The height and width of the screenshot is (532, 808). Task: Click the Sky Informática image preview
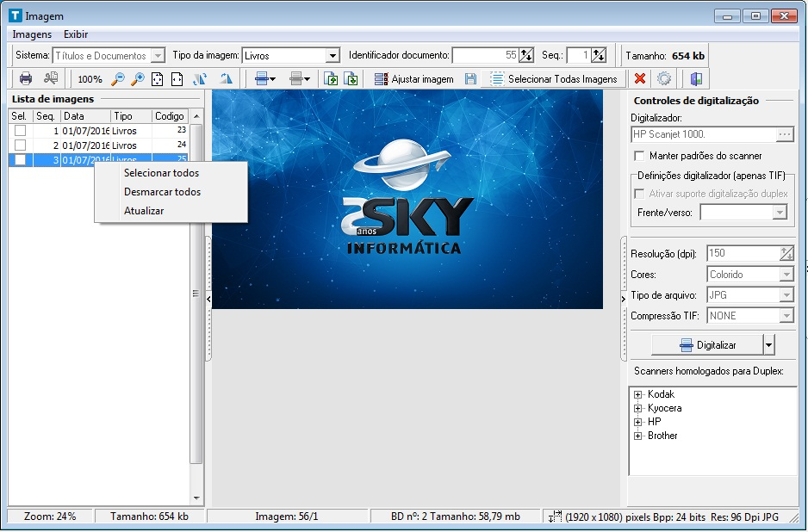407,200
